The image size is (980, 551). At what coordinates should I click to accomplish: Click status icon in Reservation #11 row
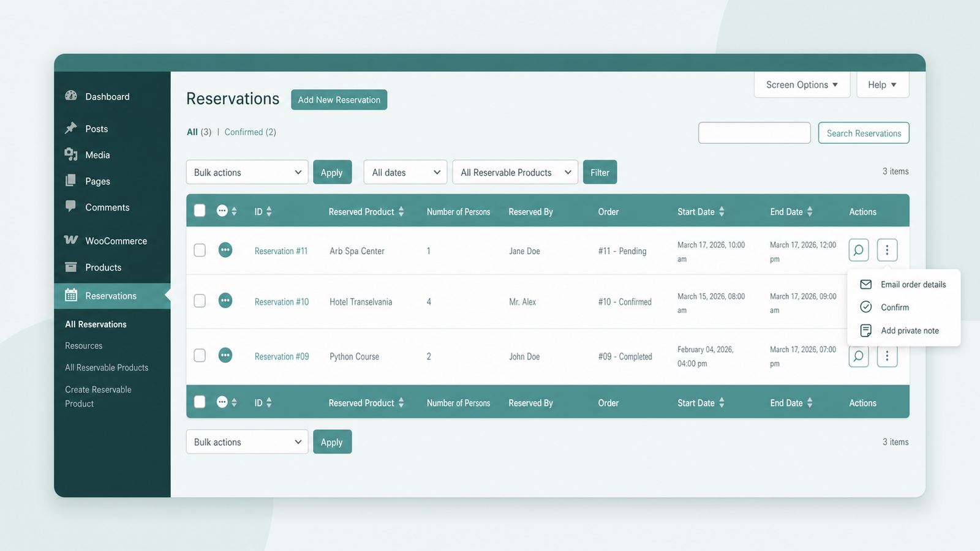pyautogui.click(x=225, y=250)
